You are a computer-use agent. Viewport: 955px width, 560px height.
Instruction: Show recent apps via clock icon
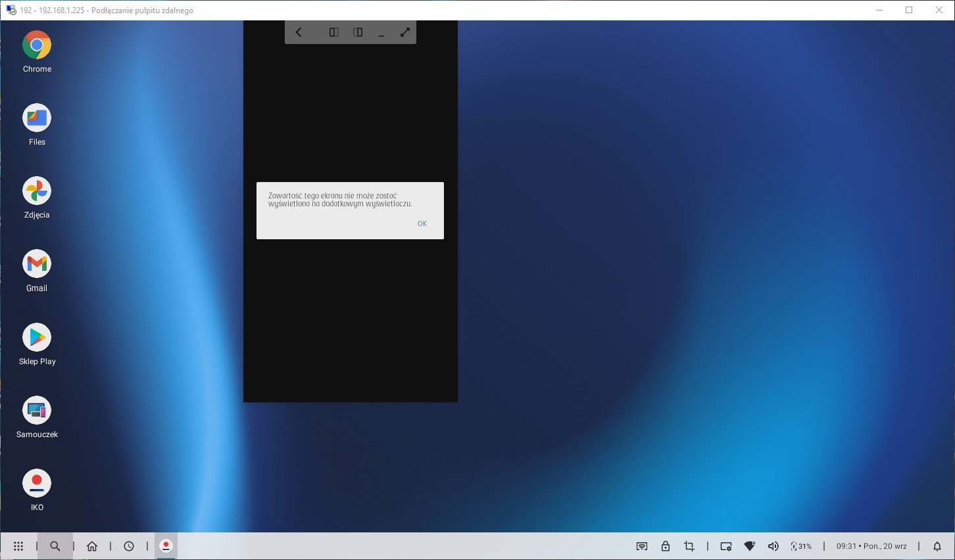coord(129,546)
